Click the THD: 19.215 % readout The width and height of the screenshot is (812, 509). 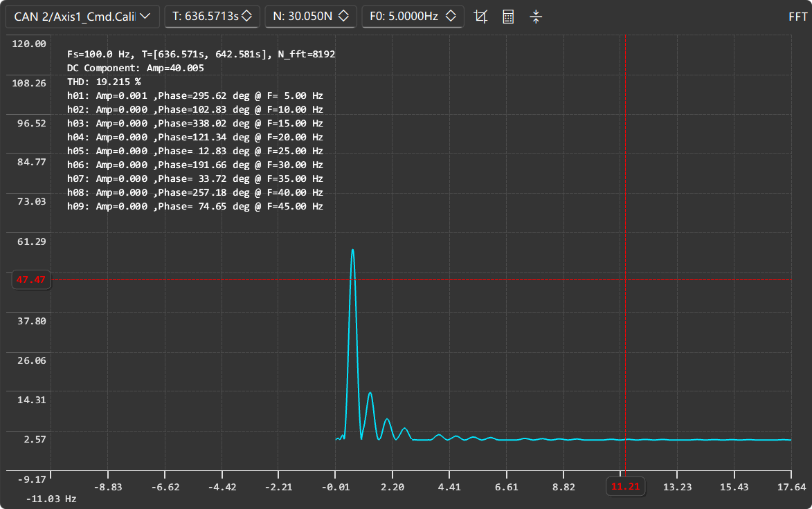click(104, 82)
